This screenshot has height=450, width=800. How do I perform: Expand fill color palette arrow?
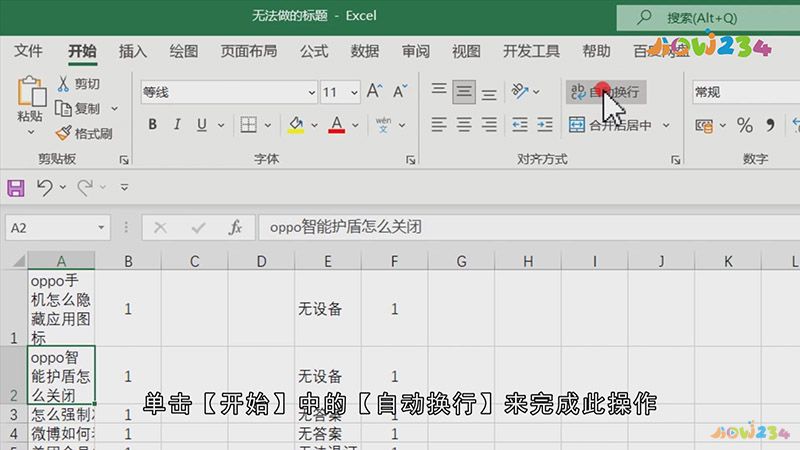(x=314, y=125)
